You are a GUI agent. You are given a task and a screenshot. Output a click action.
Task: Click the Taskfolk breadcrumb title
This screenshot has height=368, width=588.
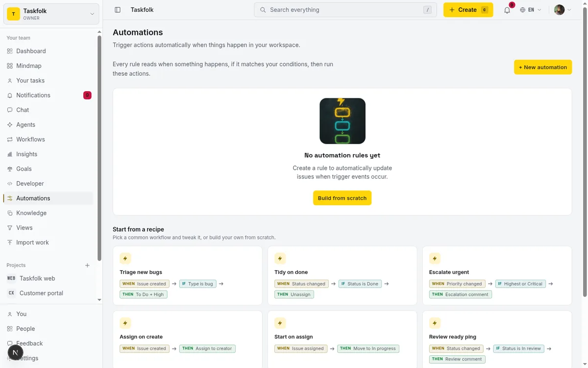(x=142, y=10)
